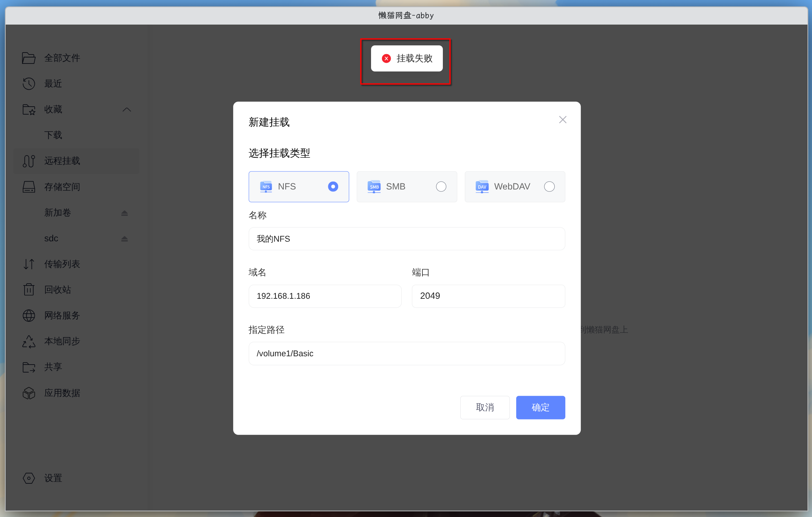Close the 新建挂载 dialog

click(x=563, y=120)
